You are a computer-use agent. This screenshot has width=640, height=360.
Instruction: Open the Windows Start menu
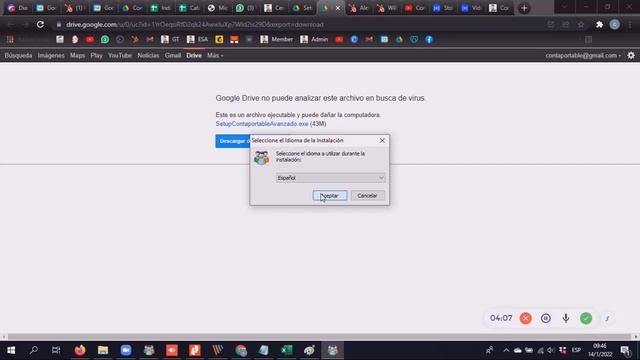coord(11,350)
